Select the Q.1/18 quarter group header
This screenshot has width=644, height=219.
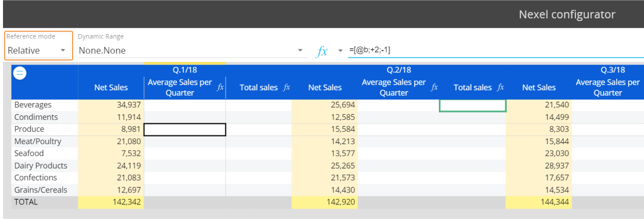coord(185,70)
